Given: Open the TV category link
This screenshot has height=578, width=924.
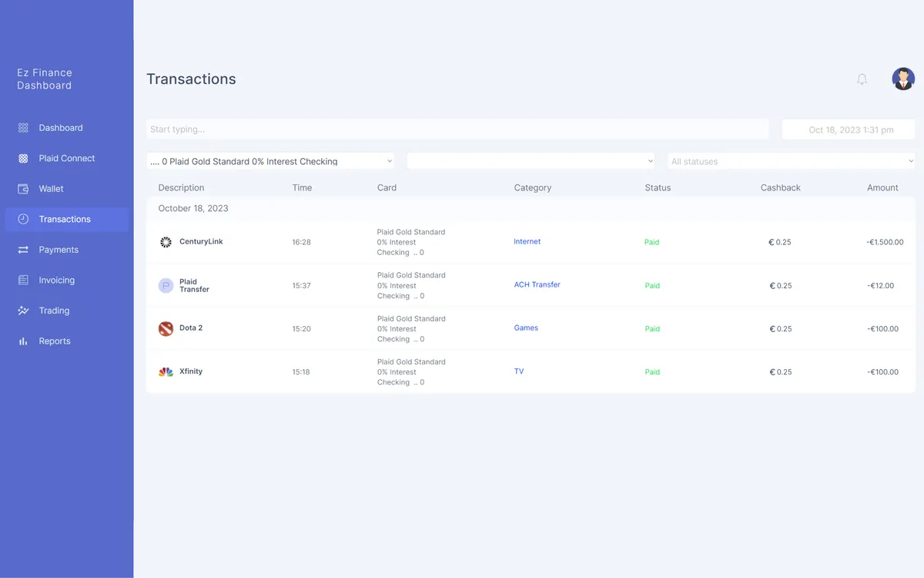Looking at the screenshot, I should (519, 371).
